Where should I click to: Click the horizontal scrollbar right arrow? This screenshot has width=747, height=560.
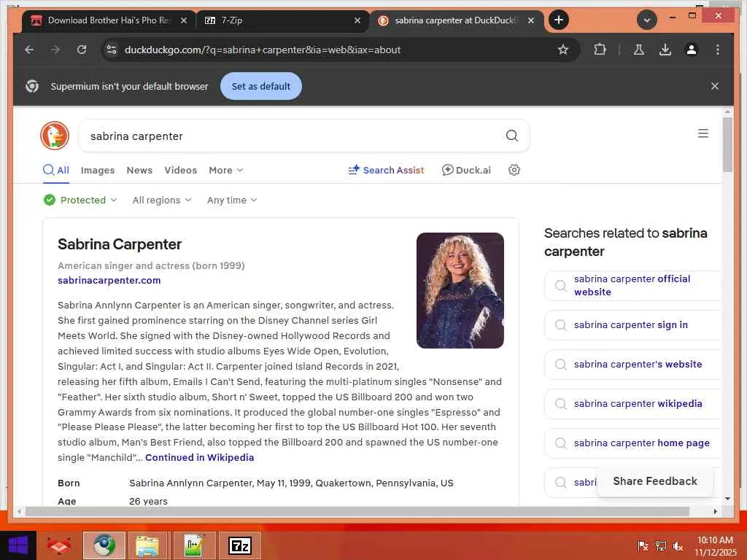(x=715, y=511)
